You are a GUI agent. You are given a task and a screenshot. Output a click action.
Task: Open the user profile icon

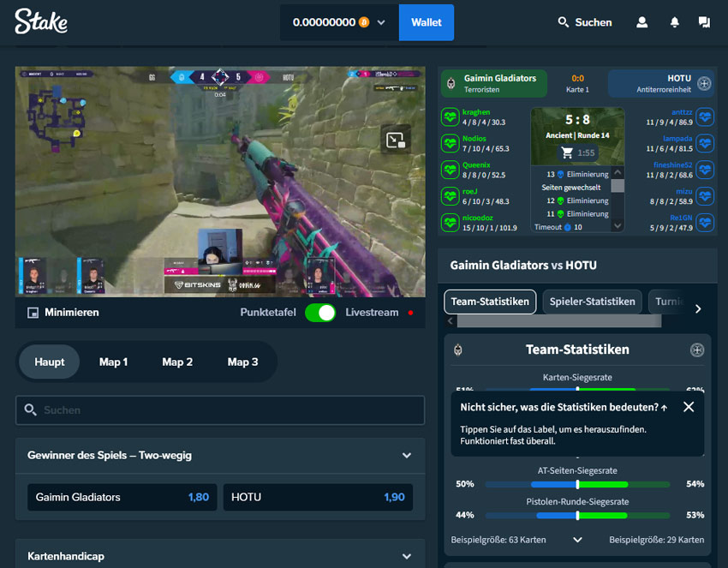(641, 22)
